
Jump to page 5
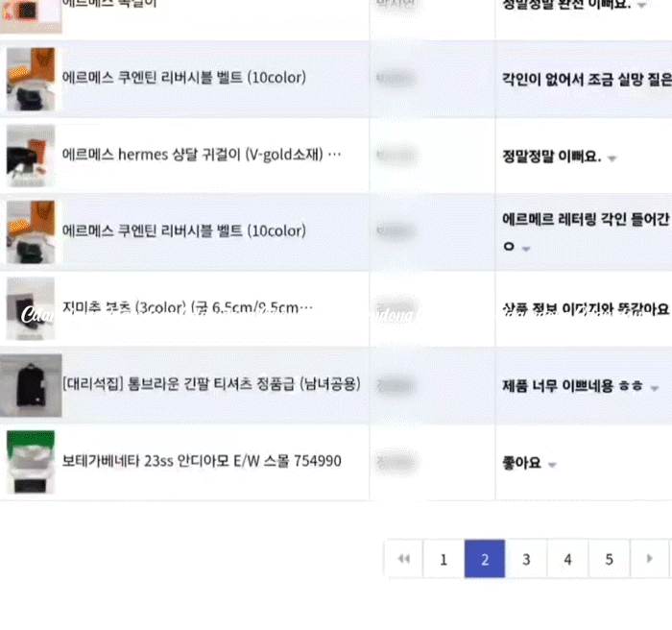pyautogui.click(x=609, y=559)
